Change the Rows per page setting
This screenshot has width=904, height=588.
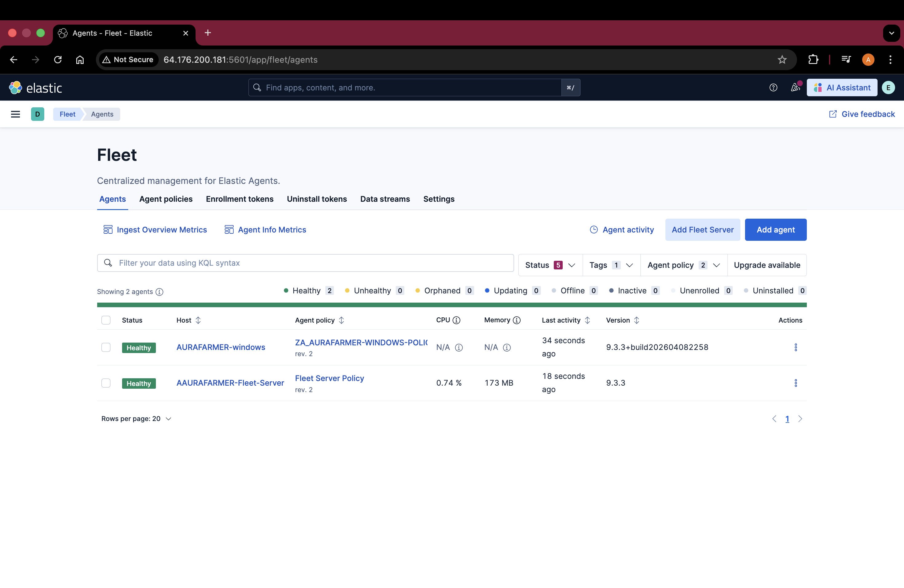tap(136, 419)
